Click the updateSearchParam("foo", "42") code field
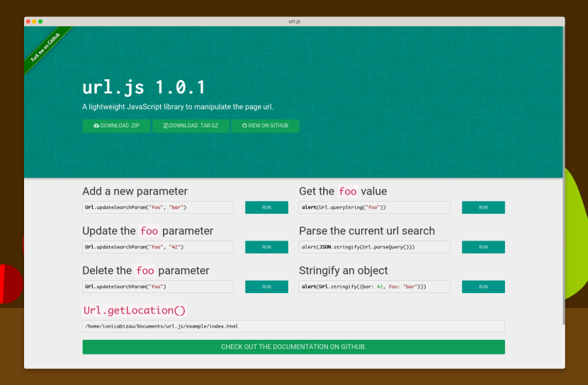Image resolution: width=588 pixels, height=385 pixels. pos(157,247)
